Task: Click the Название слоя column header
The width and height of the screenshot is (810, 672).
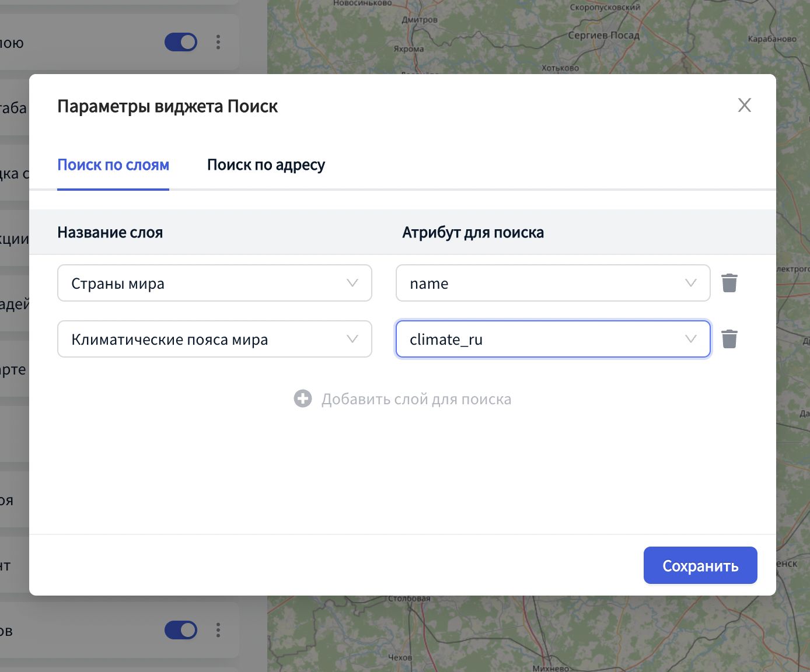Action: (x=110, y=232)
